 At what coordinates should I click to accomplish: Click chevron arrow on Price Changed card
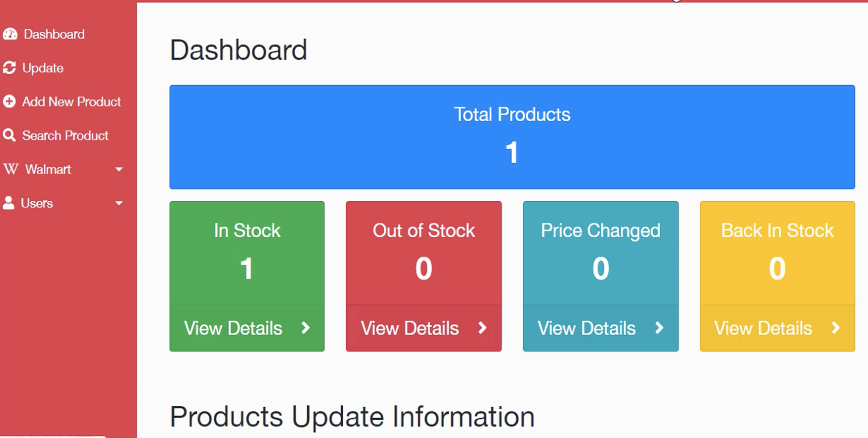click(659, 328)
